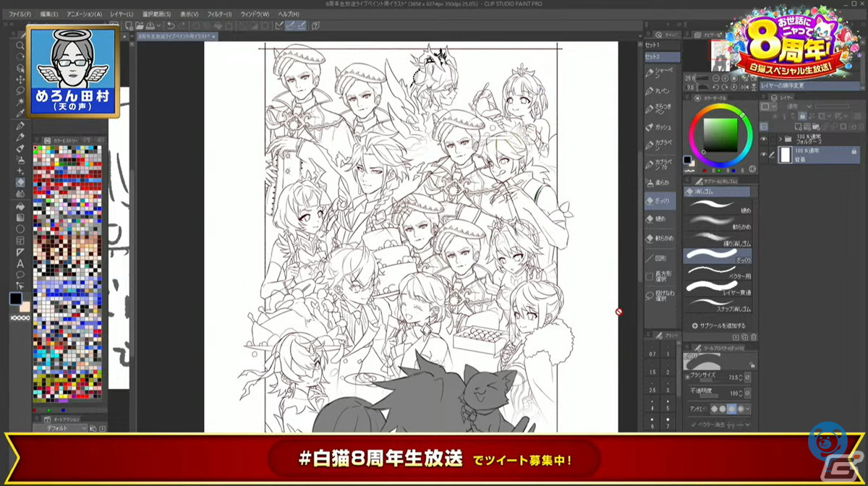Viewport: 868px width, 486px height.
Task: Click Navigator zoom in button
Action: (x=725, y=78)
